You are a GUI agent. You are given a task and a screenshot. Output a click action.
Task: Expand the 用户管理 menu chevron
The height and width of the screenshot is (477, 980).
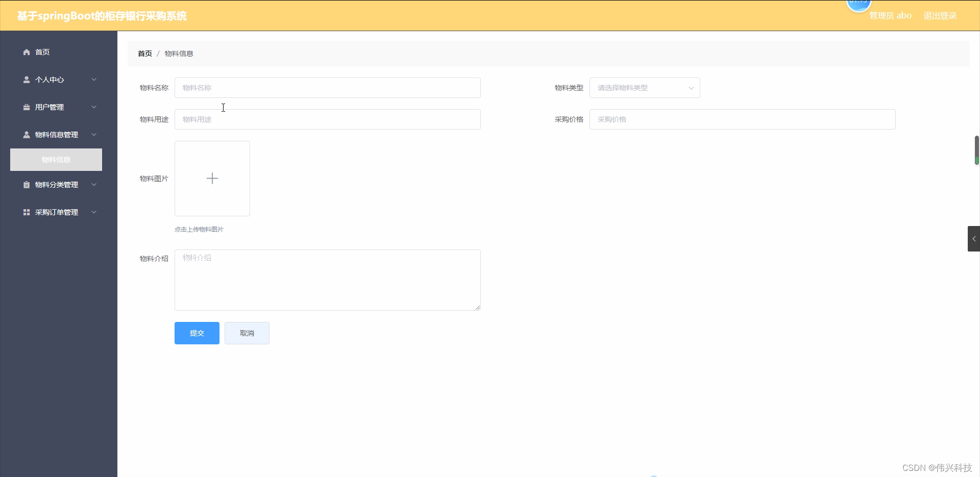[94, 107]
